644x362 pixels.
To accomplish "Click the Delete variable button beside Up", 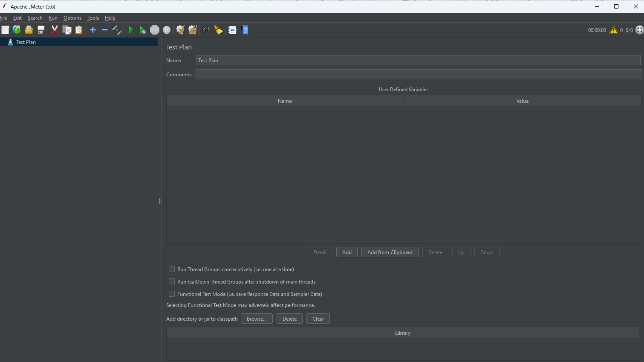I will pyautogui.click(x=435, y=252).
